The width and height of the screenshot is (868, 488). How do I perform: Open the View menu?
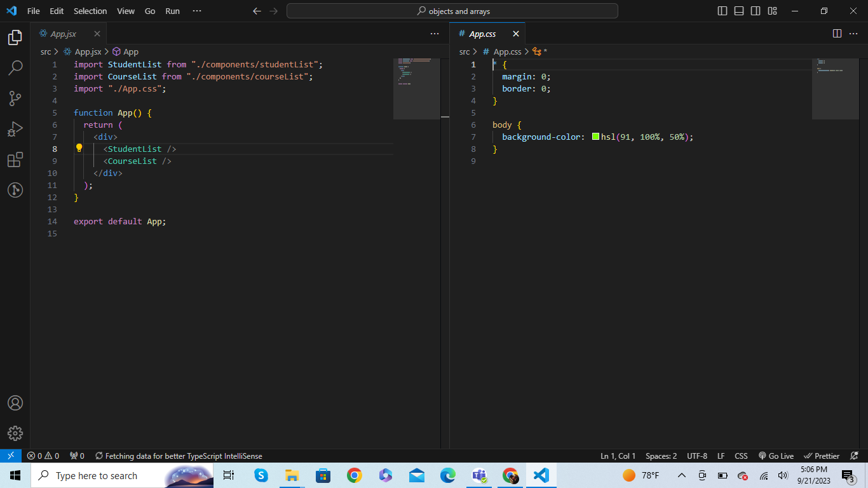(125, 11)
